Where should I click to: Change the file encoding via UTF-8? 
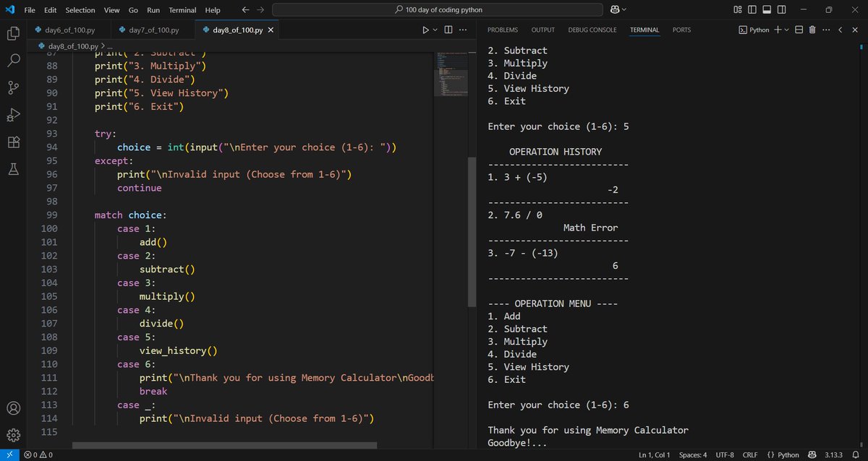[x=725, y=455]
